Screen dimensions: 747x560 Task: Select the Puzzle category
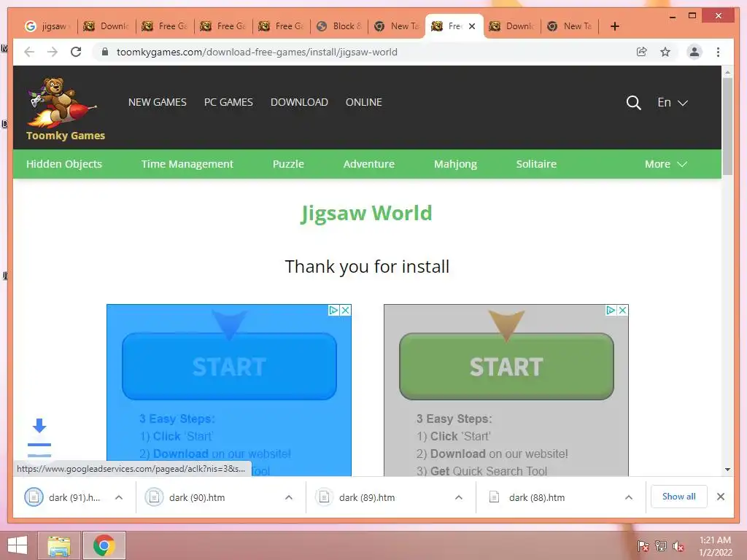[288, 164]
